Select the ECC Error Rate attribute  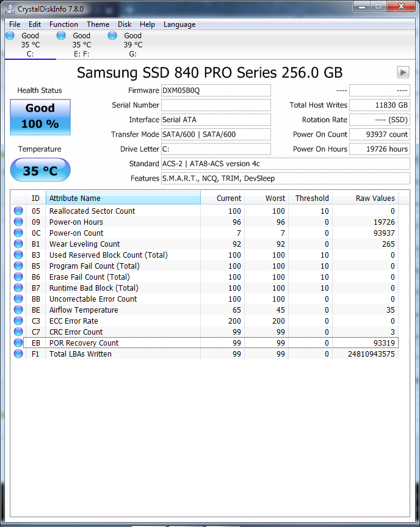74,321
